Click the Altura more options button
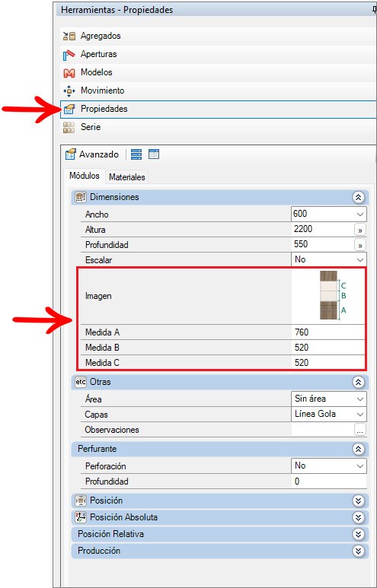377x588 pixels. click(x=360, y=230)
